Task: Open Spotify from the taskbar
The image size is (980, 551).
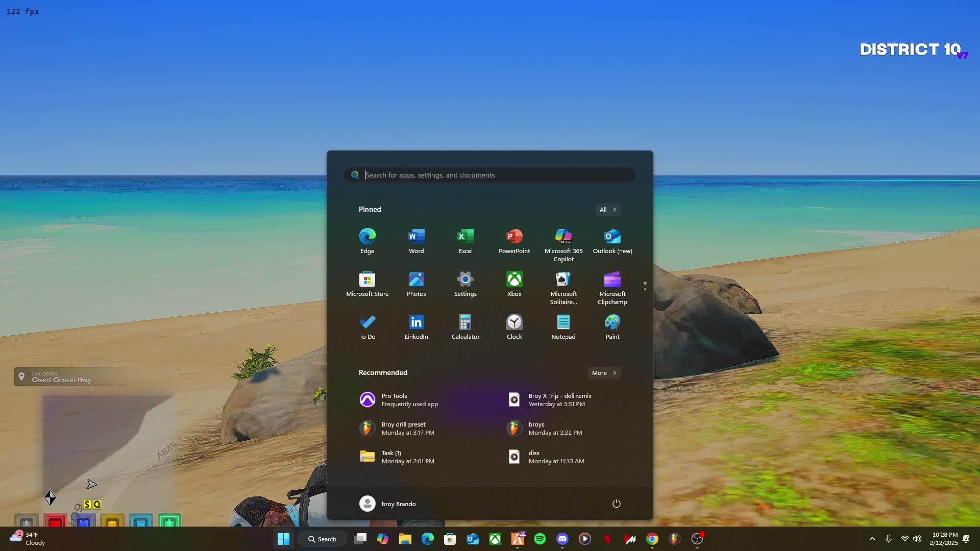Action: point(540,539)
